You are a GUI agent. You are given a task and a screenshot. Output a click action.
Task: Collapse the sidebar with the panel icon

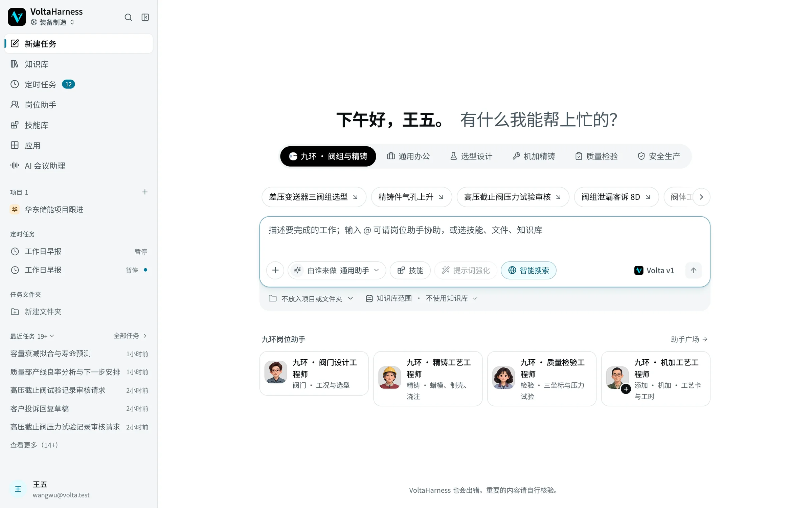(x=145, y=17)
